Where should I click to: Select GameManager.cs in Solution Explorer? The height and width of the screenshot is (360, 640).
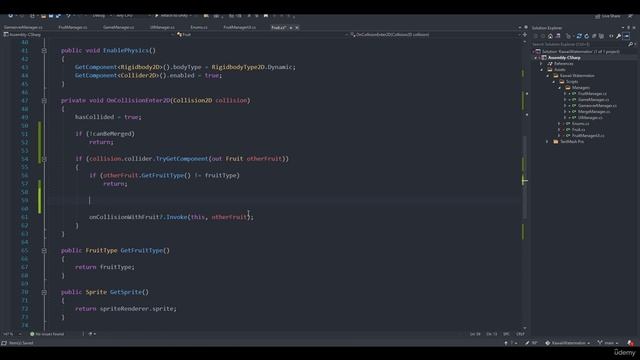pyautogui.click(x=593, y=100)
